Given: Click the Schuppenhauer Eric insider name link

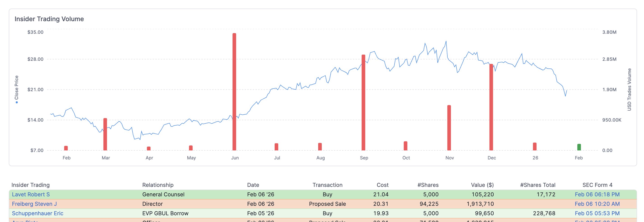Looking at the screenshot, I should pos(37,213).
